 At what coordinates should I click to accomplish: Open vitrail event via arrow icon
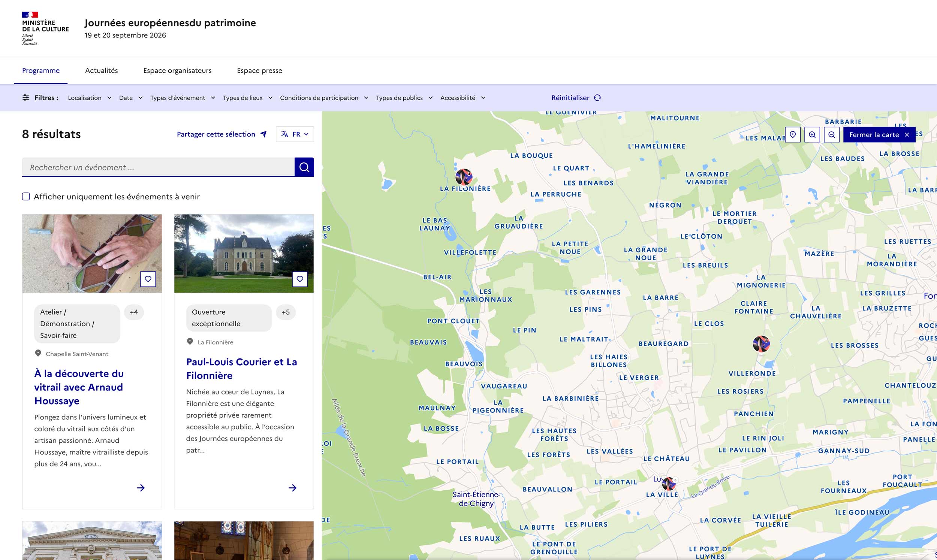(141, 488)
